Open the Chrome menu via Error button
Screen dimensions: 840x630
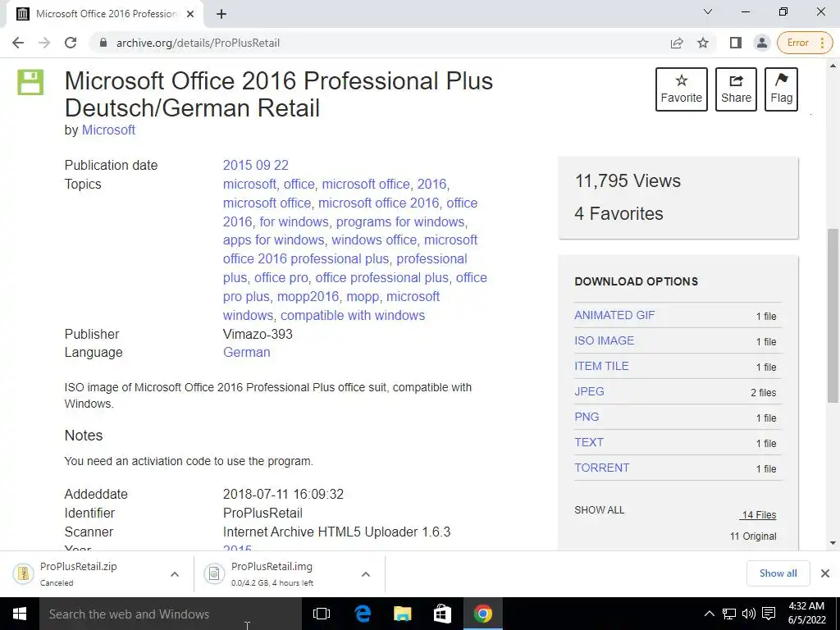pos(805,43)
